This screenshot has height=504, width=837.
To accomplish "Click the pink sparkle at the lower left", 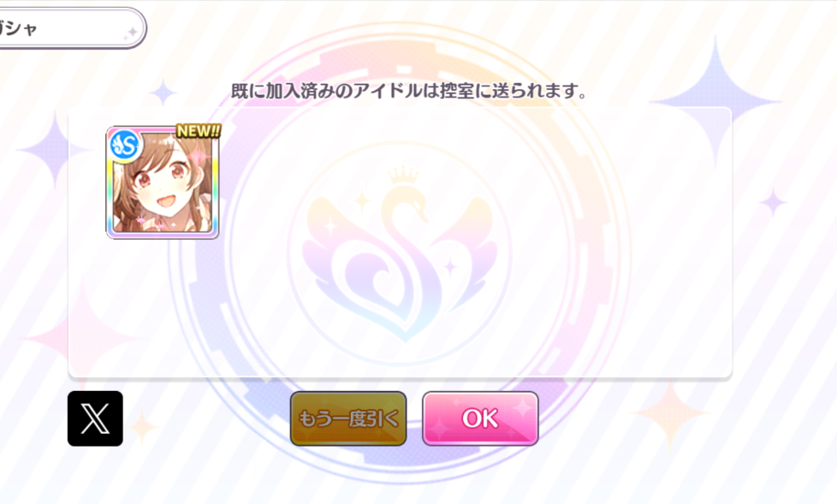I will pyautogui.click(x=85, y=339).
